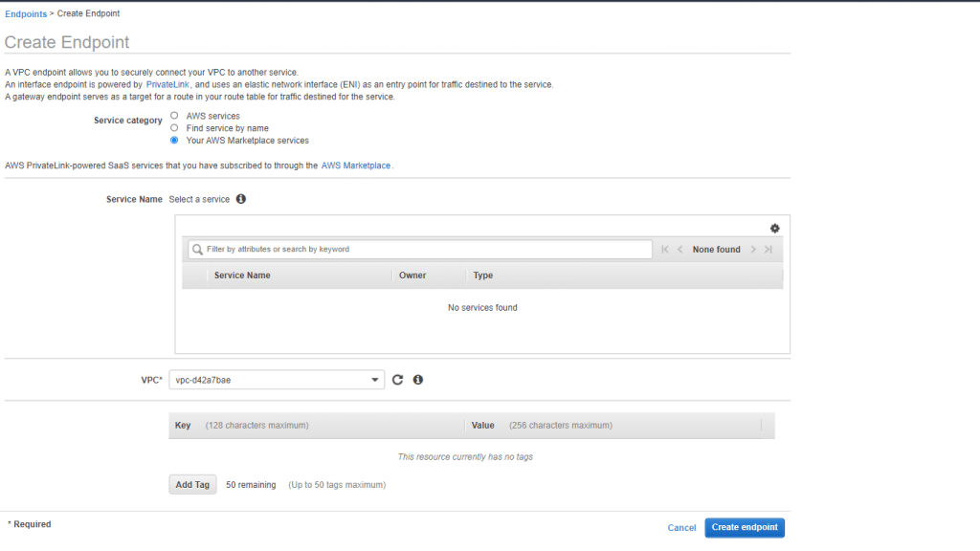Click the 'No services found' text
This screenshot has height=551, width=980.
point(482,307)
